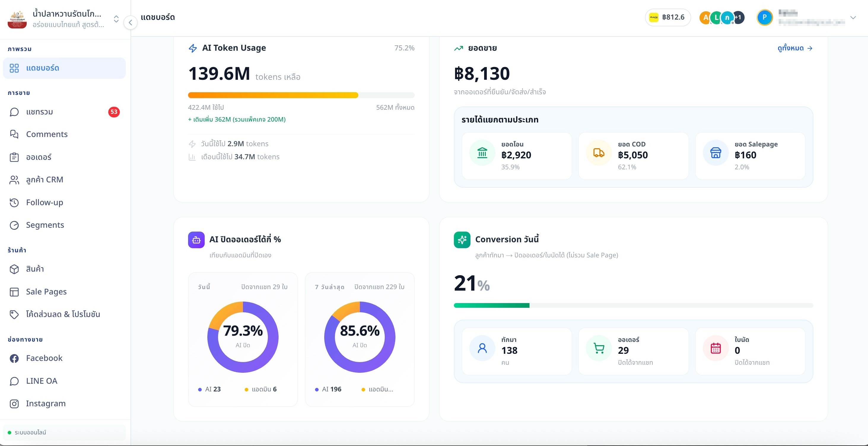Click the dashboard grid icon in sidebar

[14, 68]
